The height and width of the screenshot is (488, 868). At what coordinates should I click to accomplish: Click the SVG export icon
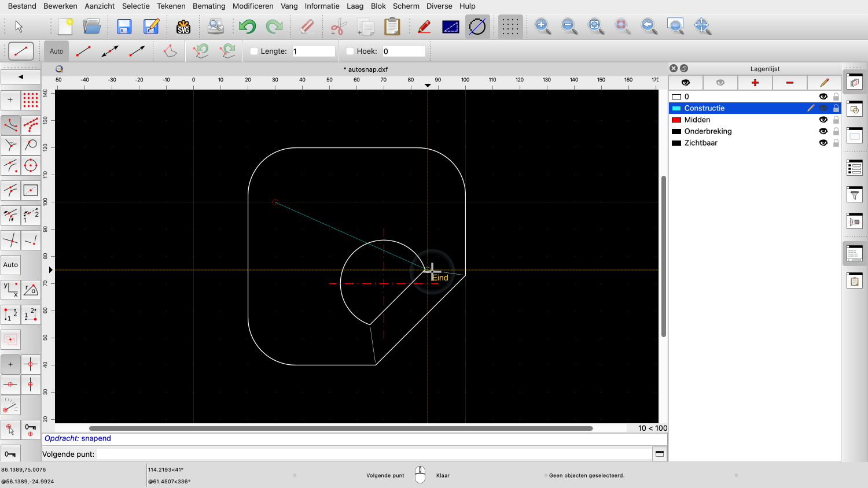point(183,27)
